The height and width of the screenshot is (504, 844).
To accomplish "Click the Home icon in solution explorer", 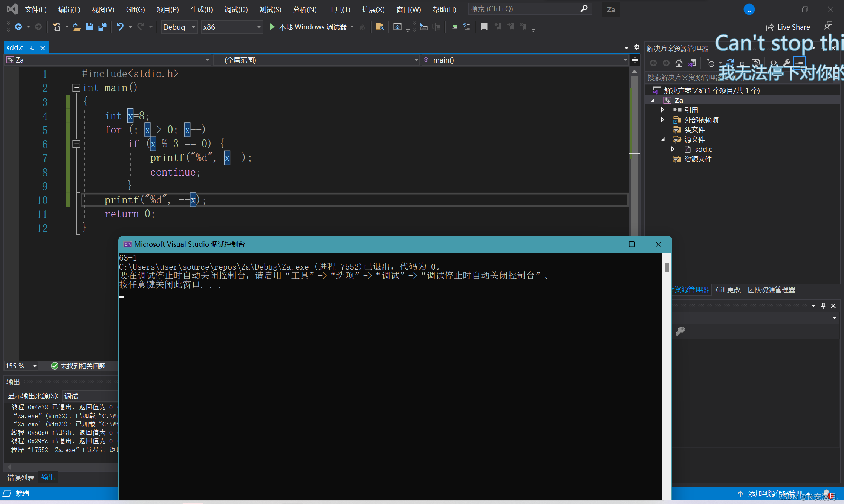I will (x=679, y=63).
